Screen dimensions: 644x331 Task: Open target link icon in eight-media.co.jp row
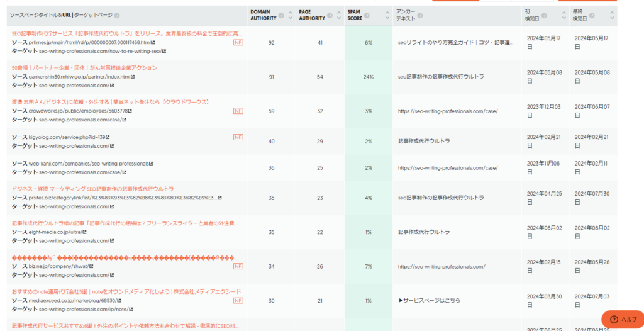112,241
